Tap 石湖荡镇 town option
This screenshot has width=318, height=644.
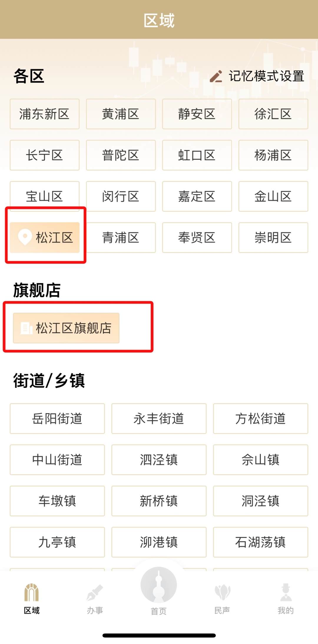coord(261,542)
